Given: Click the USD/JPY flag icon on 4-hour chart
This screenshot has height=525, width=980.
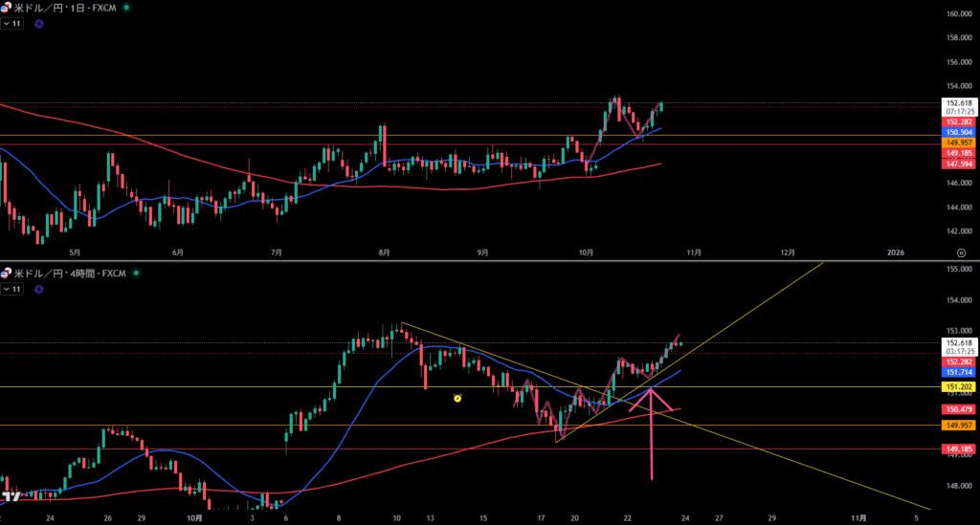Looking at the screenshot, I should pos(7,273).
